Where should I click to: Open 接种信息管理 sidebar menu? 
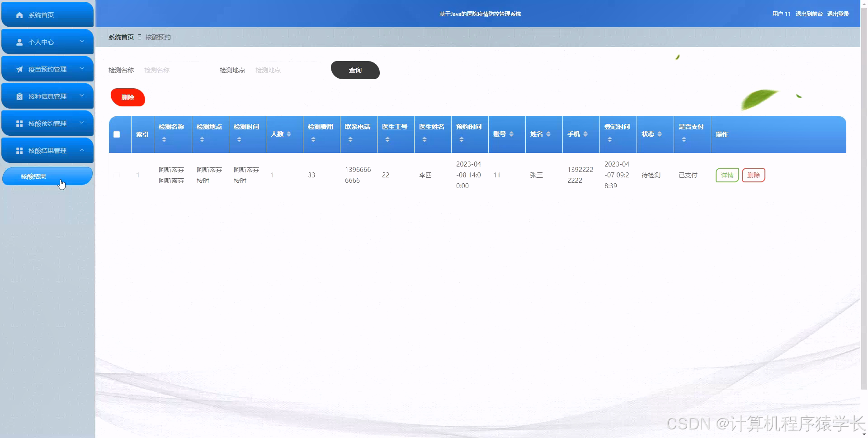pyautogui.click(x=47, y=96)
